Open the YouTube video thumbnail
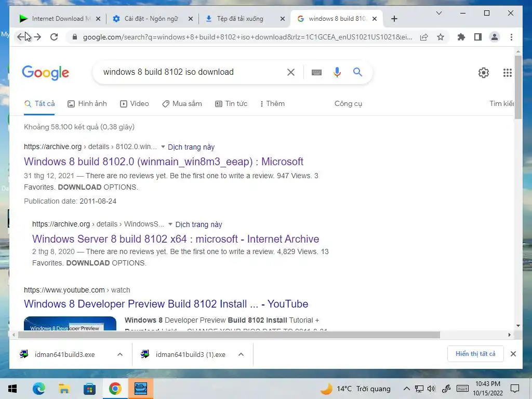 70,323
